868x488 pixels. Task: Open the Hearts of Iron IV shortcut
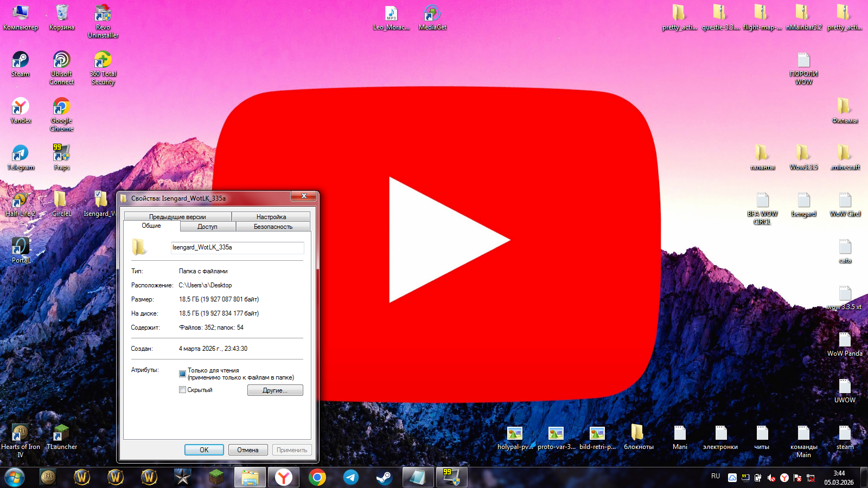[20, 434]
